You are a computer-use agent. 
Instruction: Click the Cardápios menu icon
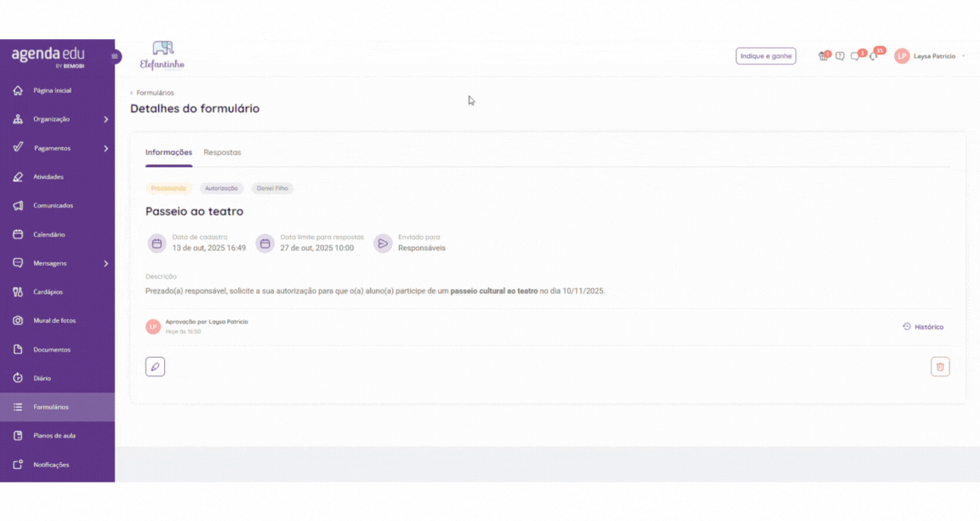click(x=18, y=292)
